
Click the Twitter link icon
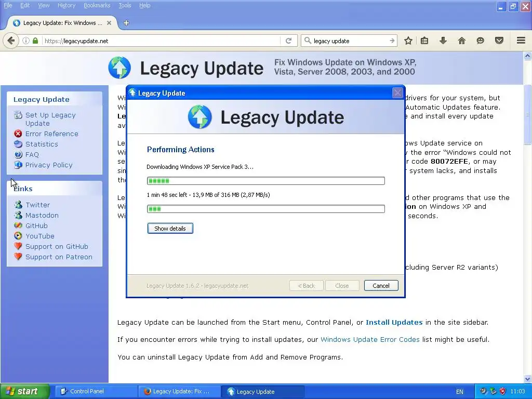(x=18, y=205)
